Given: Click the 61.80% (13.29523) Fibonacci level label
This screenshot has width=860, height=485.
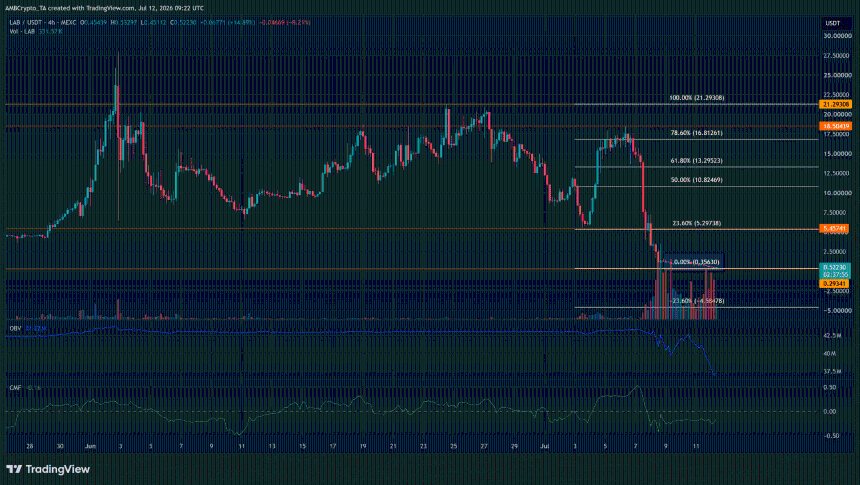Looking at the screenshot, I should coord(697,161).
